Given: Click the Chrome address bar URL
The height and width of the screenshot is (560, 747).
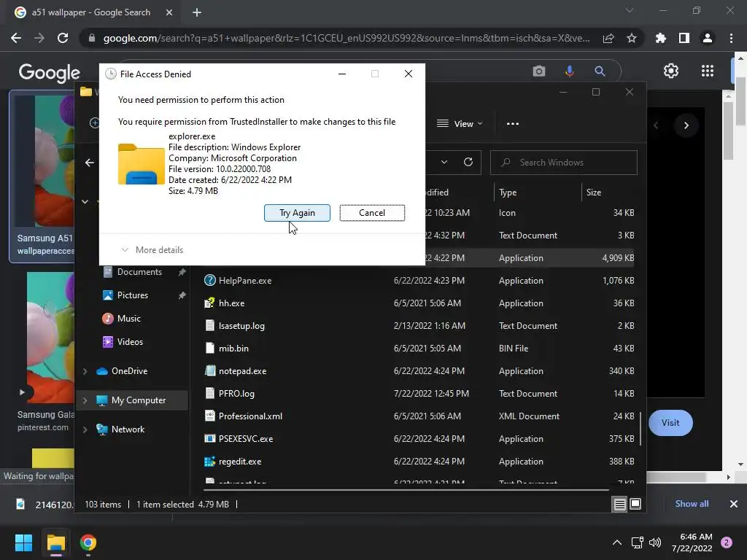Looking at the screenshot, I should click(x=347, y=38).
